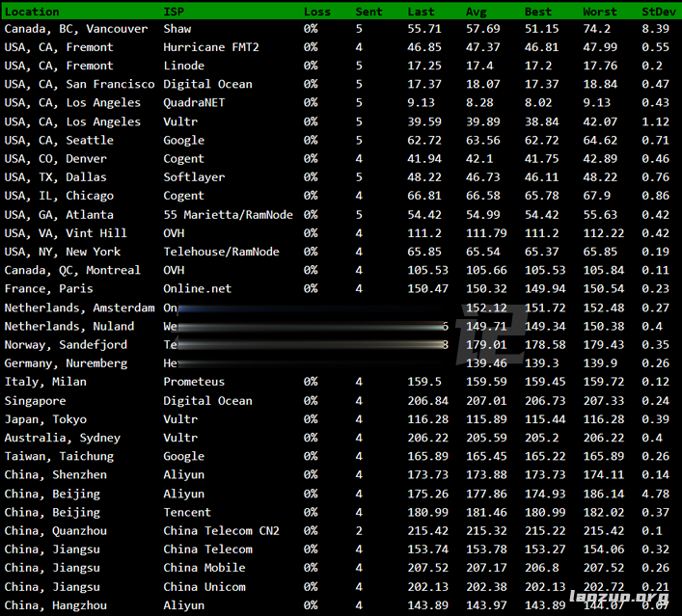Viewport: 682px width, 616px height.
Task: Select the Canada, BC, Vancouver location
Action: [x=76, y=29]
